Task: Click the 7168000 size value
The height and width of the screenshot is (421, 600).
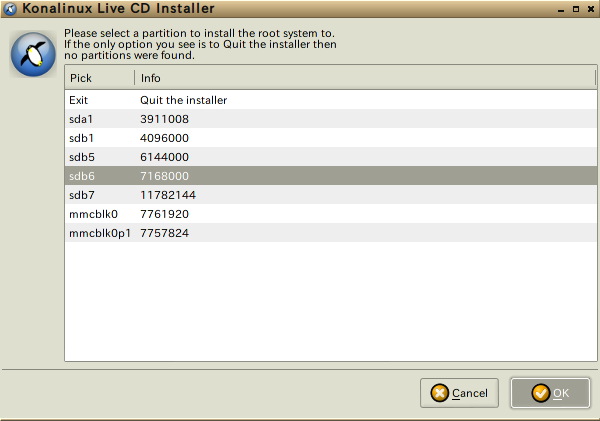Action: click(x=165, y=176)
